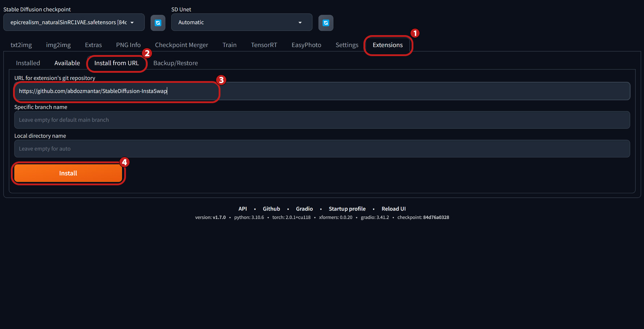Select the TensorRT tab
The width and height of the screenshot is (644, 329).
(264, 45)
